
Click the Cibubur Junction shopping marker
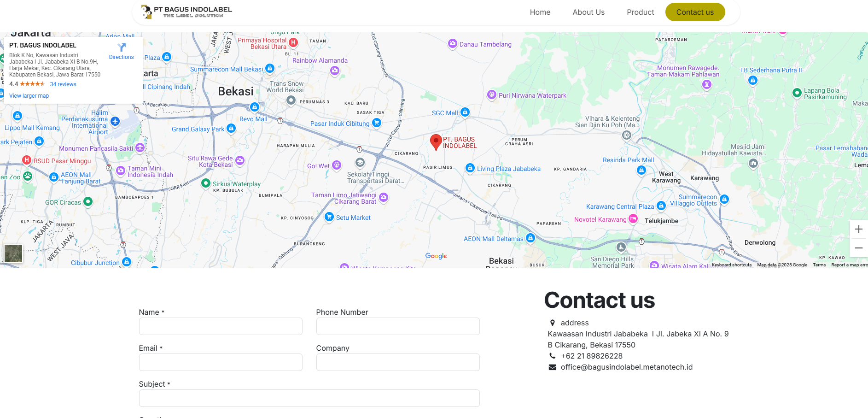click(x=127, y=262)
